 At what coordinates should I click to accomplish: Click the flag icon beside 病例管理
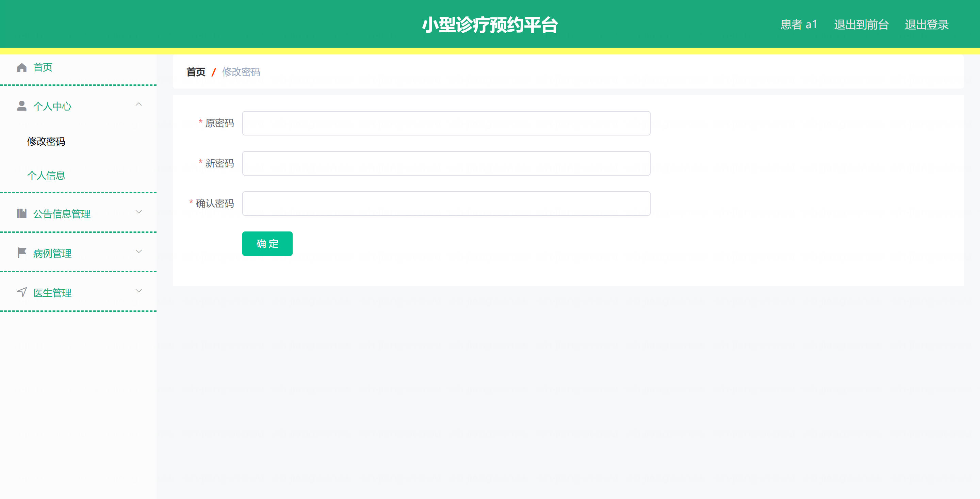22,253
